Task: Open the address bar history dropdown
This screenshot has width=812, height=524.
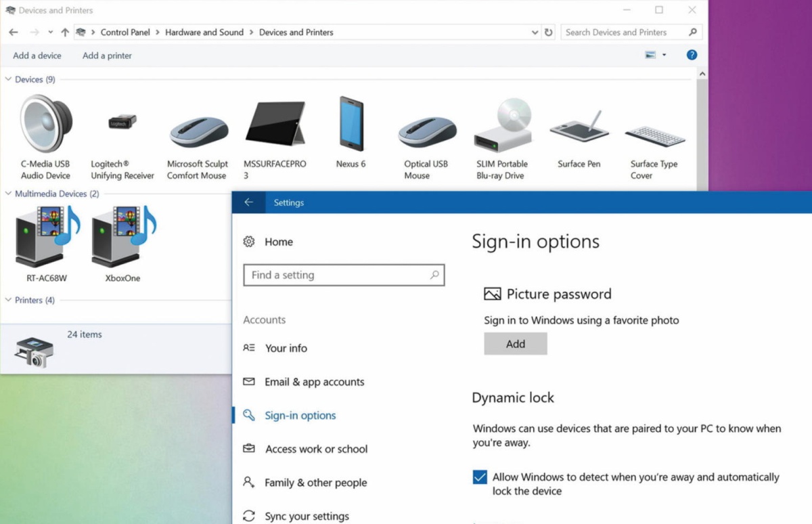Action: click(x=535, y=32)
